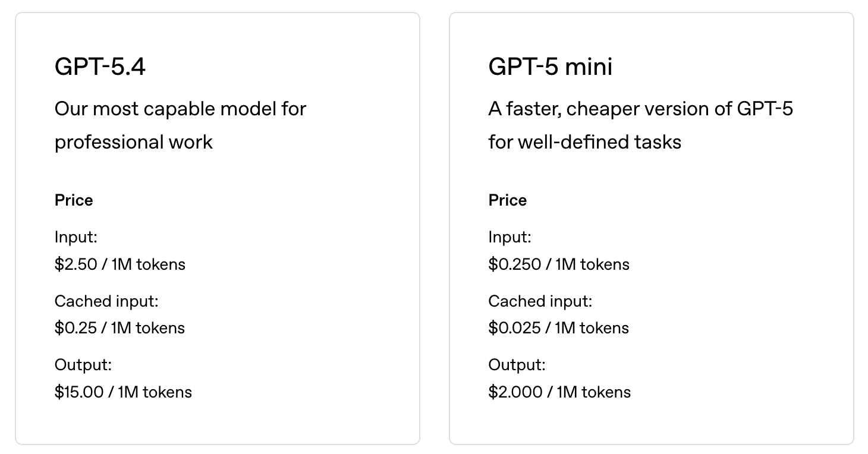Click the $2.50 / 1M tokens input price
Screen dimensions: 868x454
tap(120, 264)
